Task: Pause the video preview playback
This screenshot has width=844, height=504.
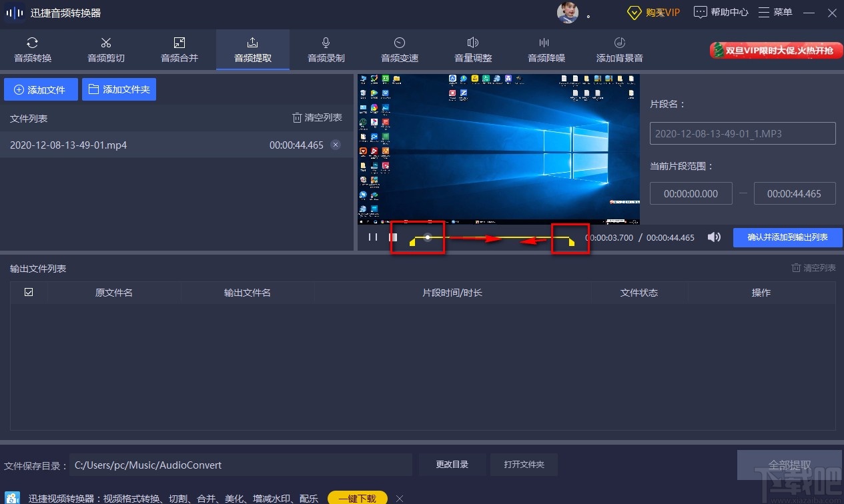Action: [372, 237]
